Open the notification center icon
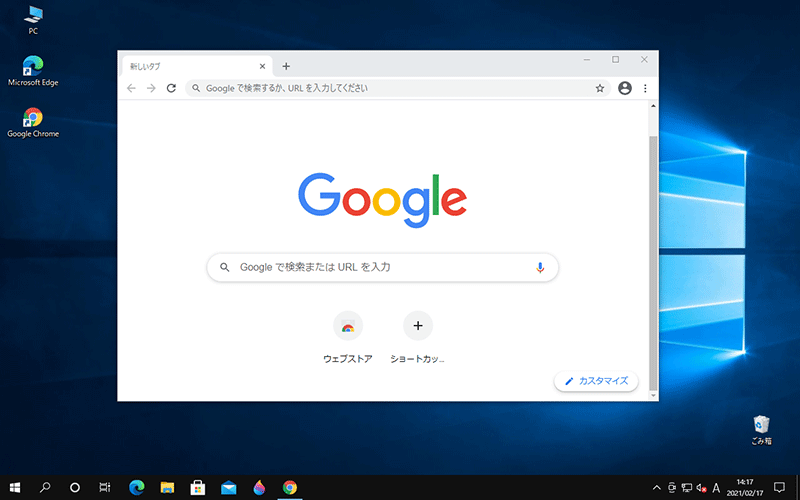 click(779, 488)
